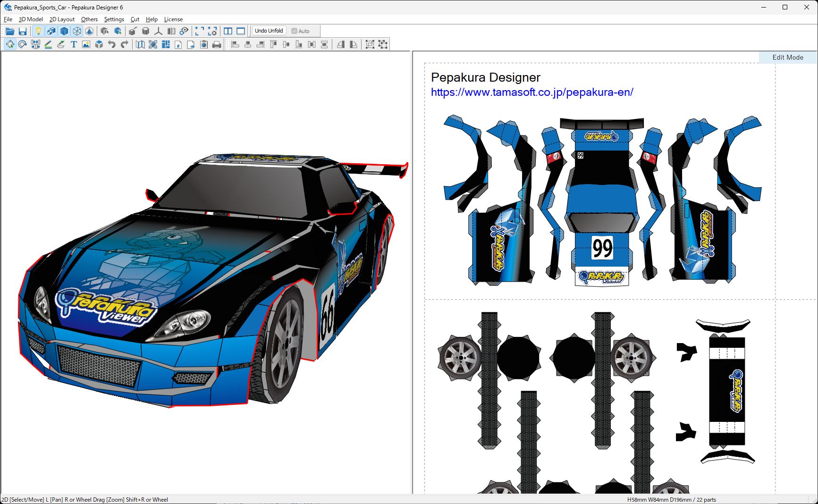Open the Cut menu
Screen dimensions: 818x504
pos(135,19)
